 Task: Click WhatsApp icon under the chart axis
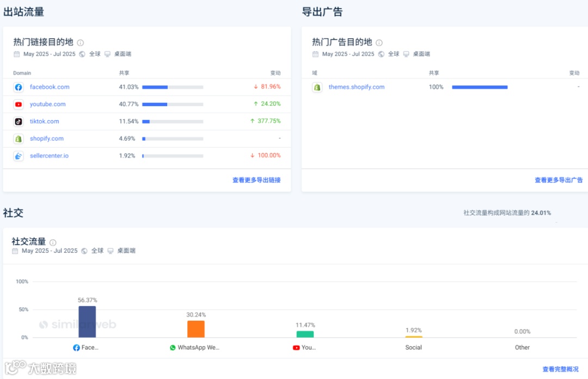coord(173,347)
